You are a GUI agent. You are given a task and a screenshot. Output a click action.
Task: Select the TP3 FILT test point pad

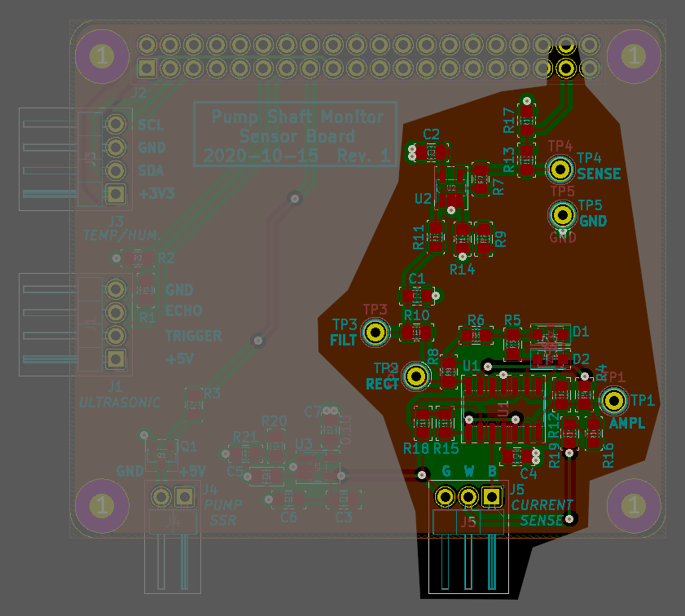375,332
